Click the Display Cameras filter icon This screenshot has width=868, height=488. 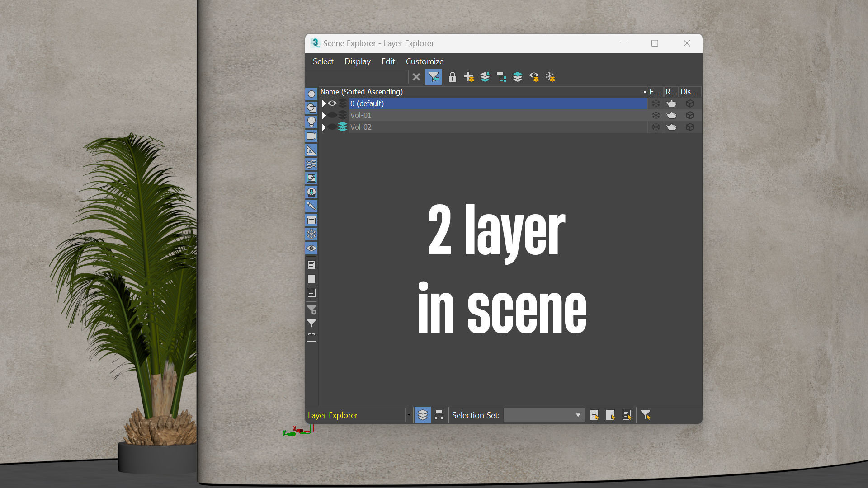tap(311, 136)
